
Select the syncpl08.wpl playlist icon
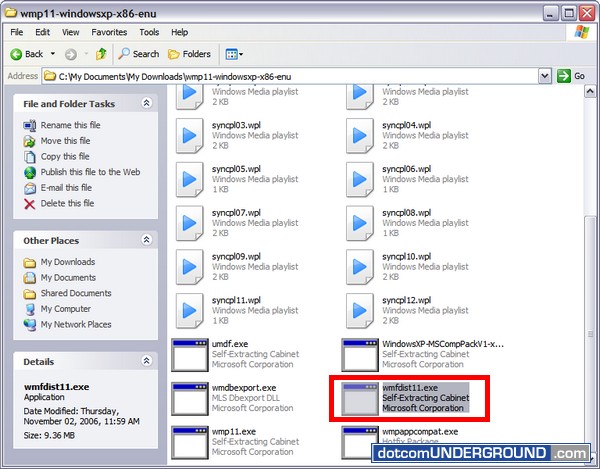click(x=360, y=223)
